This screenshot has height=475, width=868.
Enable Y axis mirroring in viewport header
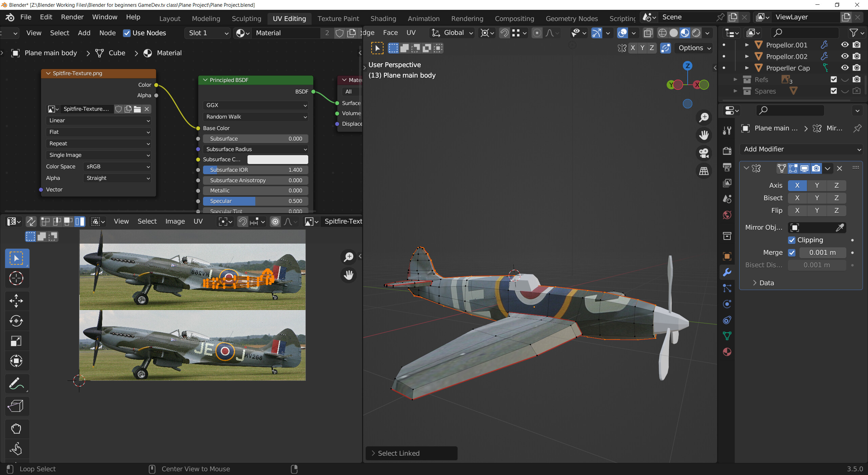pos(642,48)
